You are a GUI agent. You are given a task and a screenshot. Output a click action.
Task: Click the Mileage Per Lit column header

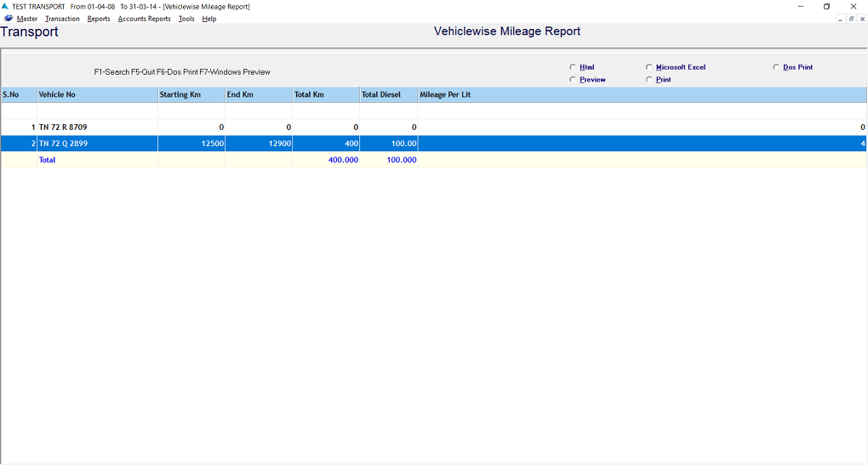(x=642, y=94)
